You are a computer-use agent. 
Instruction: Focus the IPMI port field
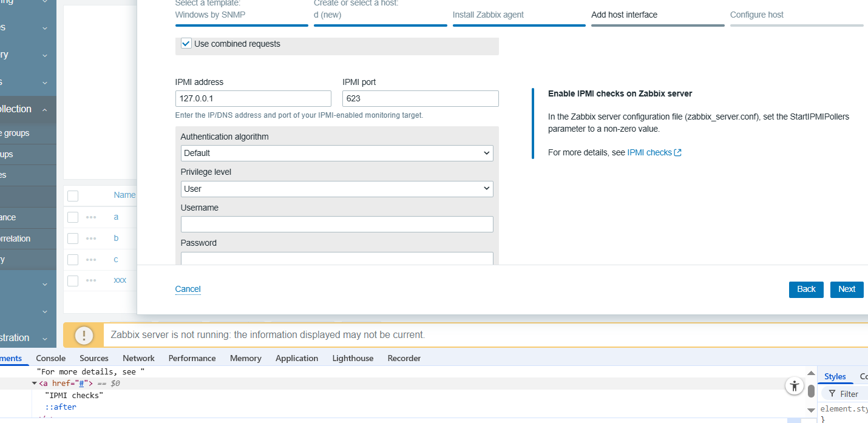coord(421,99)
